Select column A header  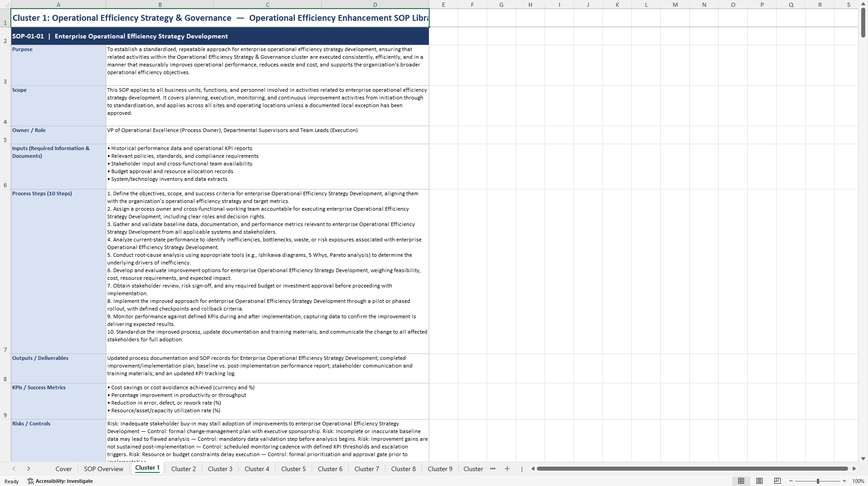coord(58,5)
